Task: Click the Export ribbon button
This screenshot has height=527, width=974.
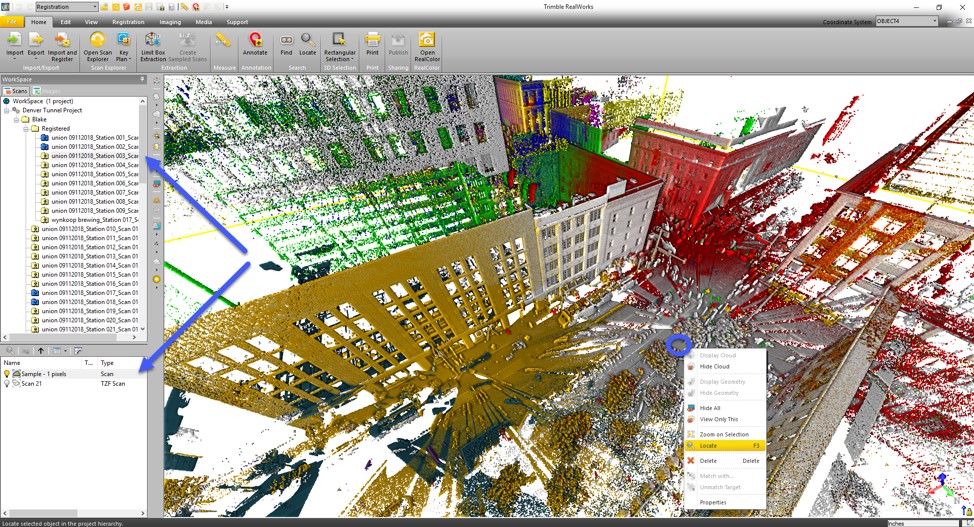Action: pyautogui.click(x=36, y=45)
